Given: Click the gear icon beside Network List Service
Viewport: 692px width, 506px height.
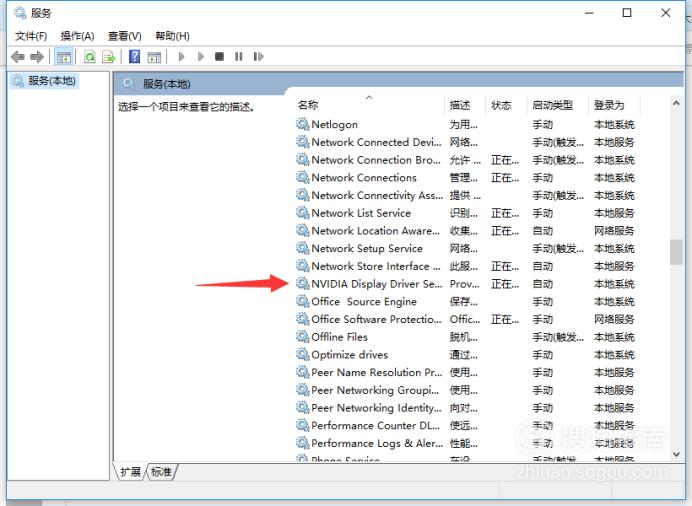Looking at the screenshot, I should click(x=302, y=213).
